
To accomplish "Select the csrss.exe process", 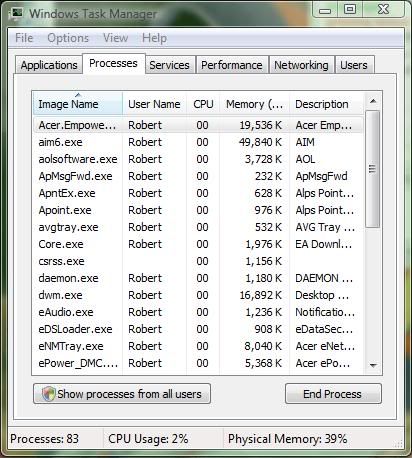I will 198,261.
